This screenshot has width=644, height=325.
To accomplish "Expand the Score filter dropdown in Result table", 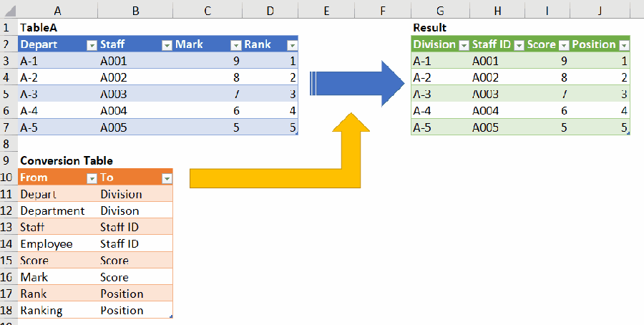I will (x=563, y=44).
